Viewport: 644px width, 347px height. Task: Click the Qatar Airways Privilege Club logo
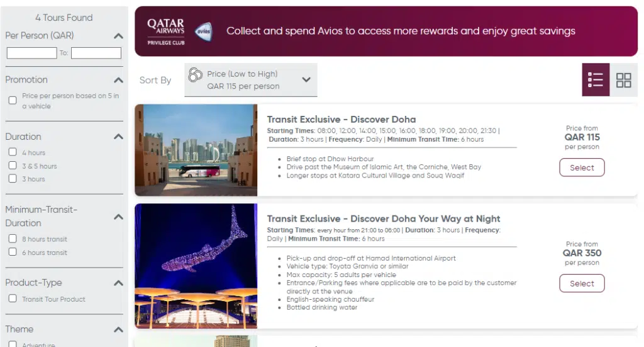click(166, 31)
